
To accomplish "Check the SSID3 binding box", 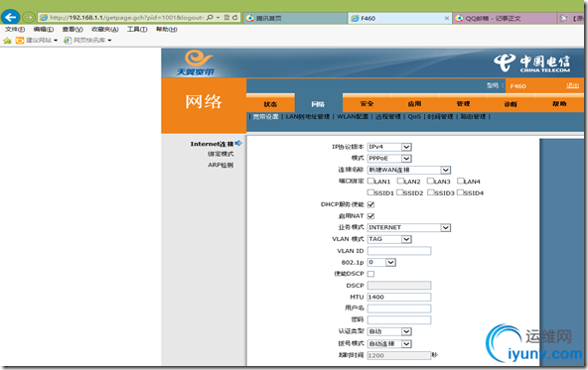I will point(431,192).
